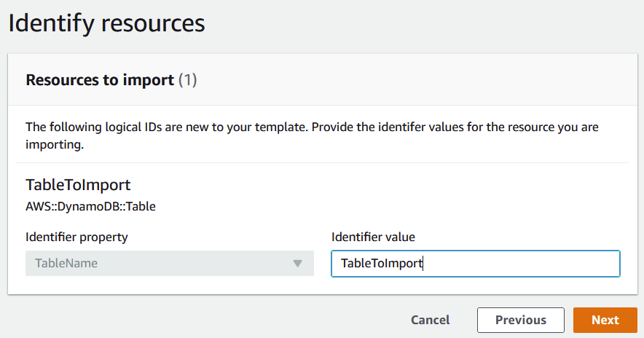The height and width of the screenshot is (338, 644).
Task: Click the Identifier property dropdown arrow
Action: (x=297, y=263)
